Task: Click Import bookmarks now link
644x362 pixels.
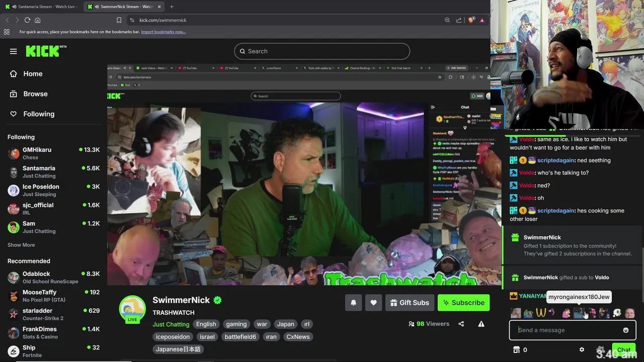Action: coord(163,32)
